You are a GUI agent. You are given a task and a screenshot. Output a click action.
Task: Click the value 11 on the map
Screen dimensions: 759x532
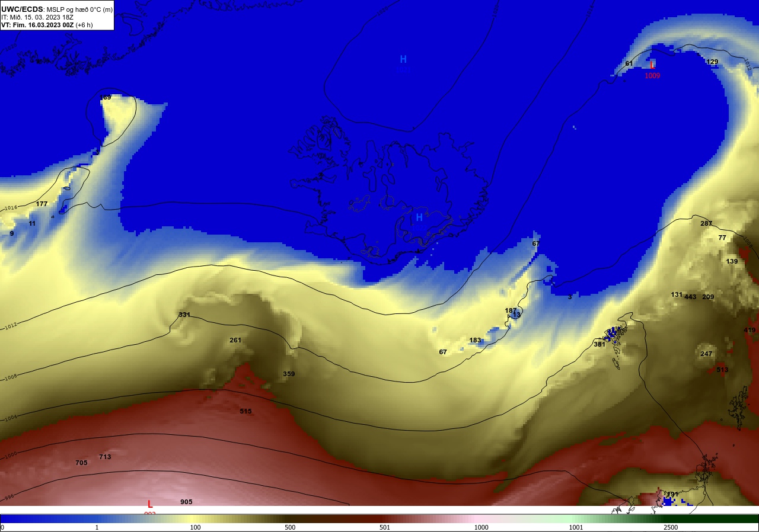32,223
